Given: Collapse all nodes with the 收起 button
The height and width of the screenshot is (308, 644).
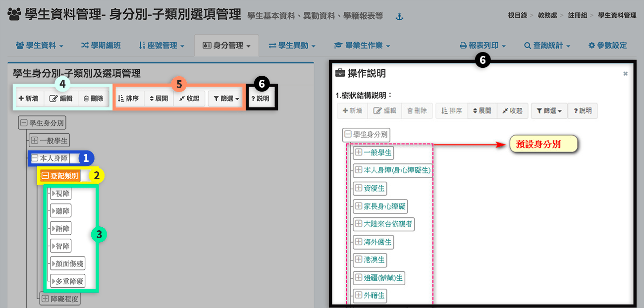Looking at the screenshot, I should tap(189, 99).
